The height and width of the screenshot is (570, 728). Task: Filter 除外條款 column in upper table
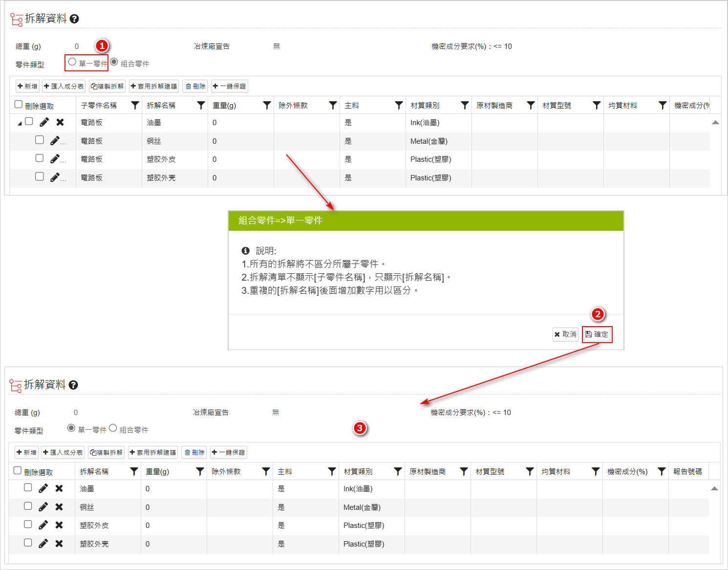pos(333,105)
